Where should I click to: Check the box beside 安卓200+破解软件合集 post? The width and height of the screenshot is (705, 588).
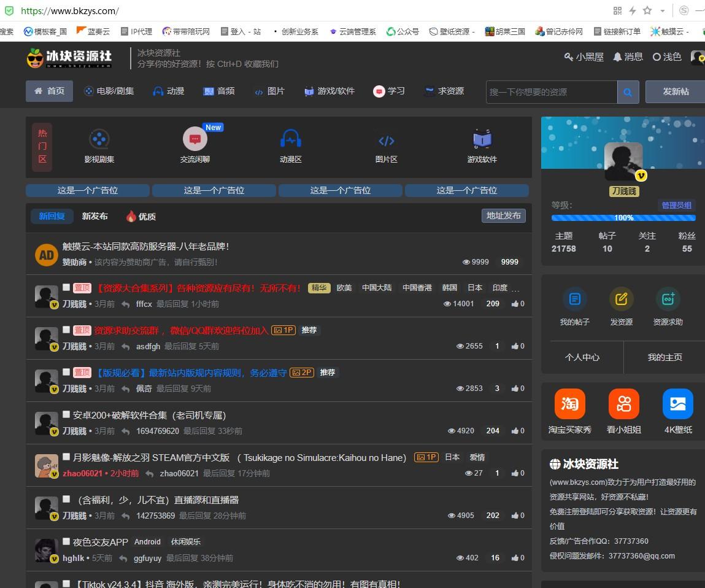(66, 415)
